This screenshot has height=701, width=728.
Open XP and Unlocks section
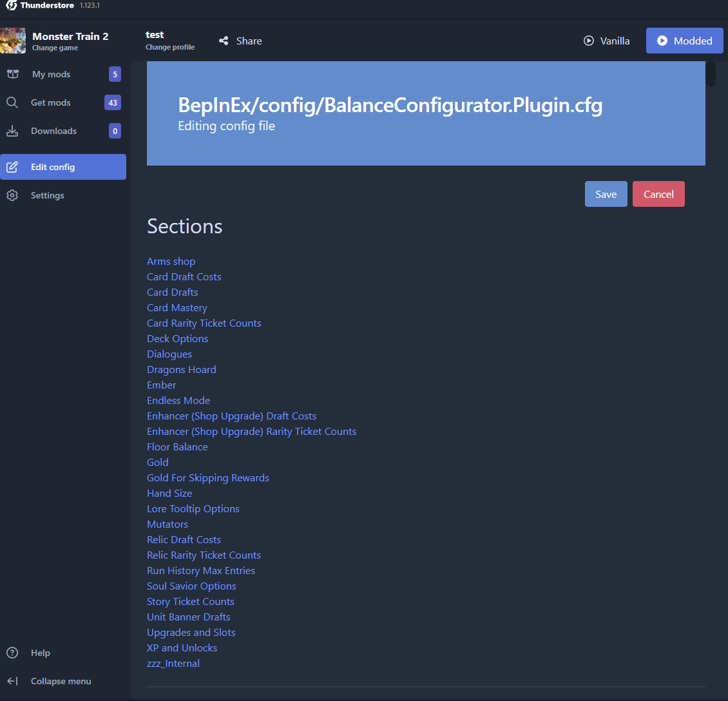182,648
